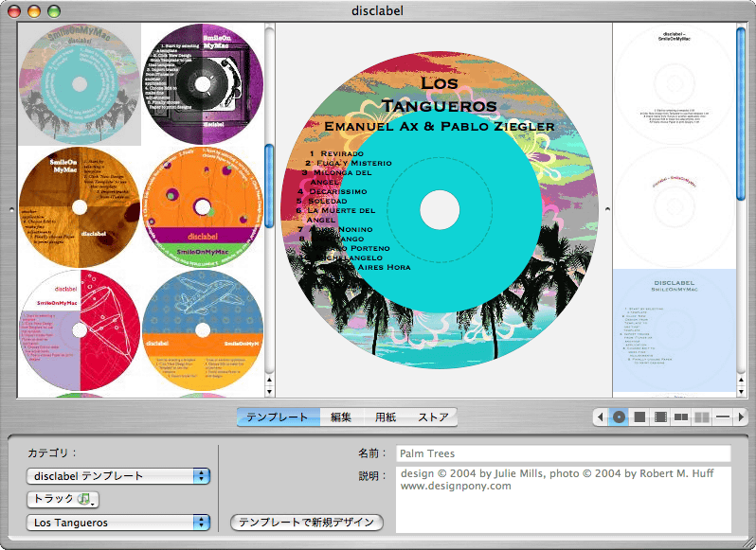Select the grayed double-panel layout icon
Image resolution: width=756 pixels, height=550 pixels.
[702, 417]
